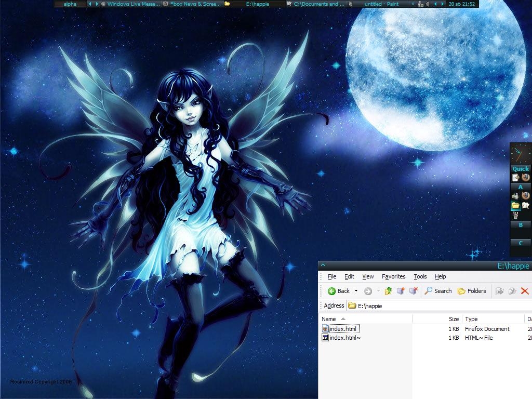The image size is (532, 399).
Task: Click the Disconnect Network Drive toolbar icon
Action: pos(413,291)
